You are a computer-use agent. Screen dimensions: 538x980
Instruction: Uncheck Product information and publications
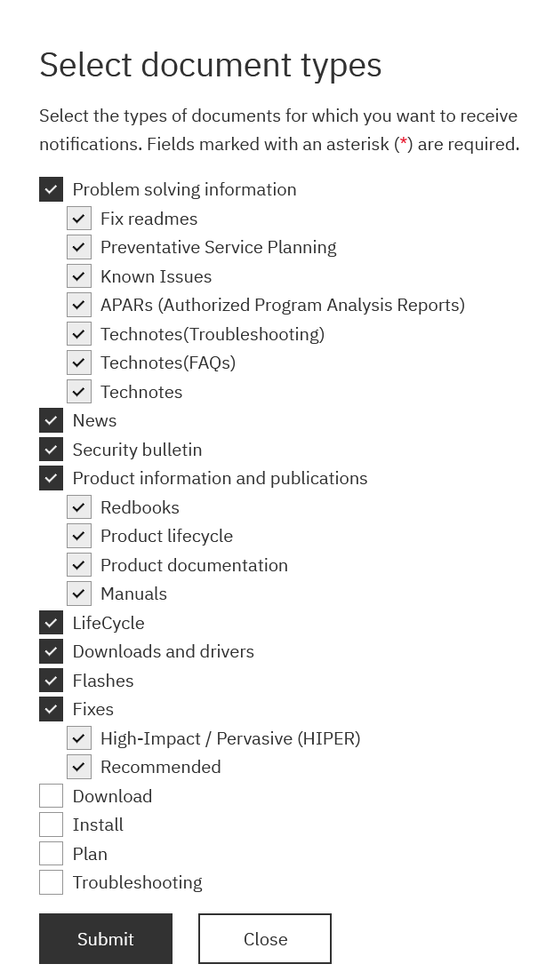(52, 478)
